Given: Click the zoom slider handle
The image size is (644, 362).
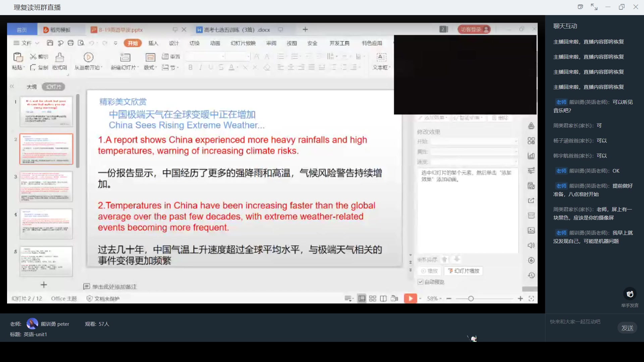Looking at the screenshot, I should click(x=471, y=298).
